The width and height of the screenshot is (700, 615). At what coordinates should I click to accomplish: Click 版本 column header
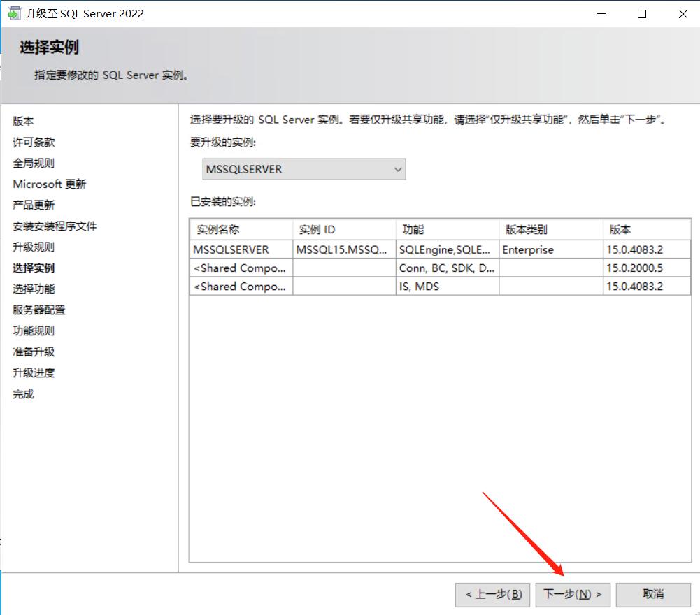tap(647, 230)
